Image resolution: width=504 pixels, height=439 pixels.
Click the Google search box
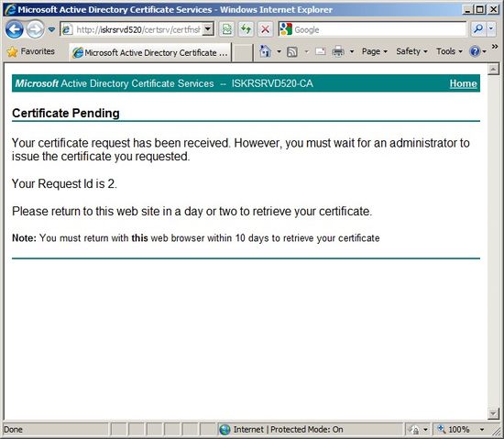tap(372, 29)
